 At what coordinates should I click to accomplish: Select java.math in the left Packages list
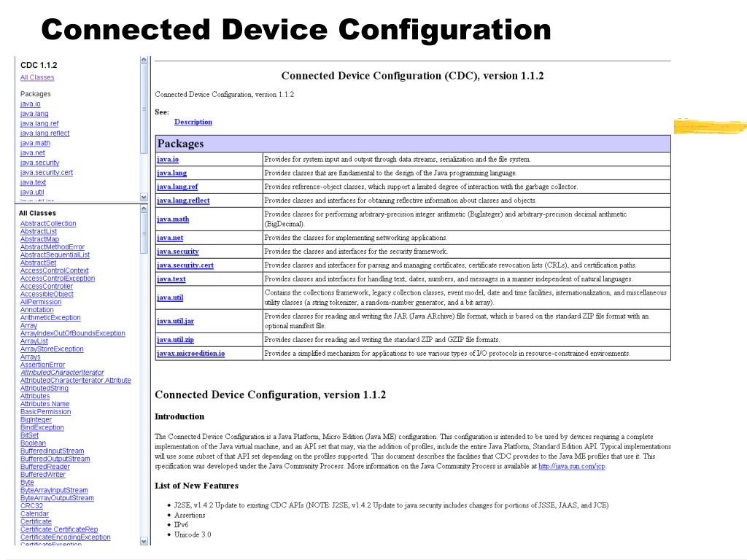point(35,143)
